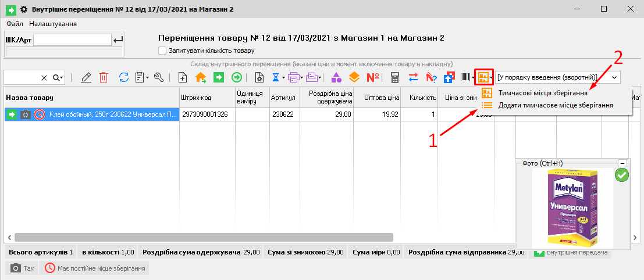This screenshot has width=644, height=280.
Task: Click the 'Так' camera button
Action: point(23,268)
